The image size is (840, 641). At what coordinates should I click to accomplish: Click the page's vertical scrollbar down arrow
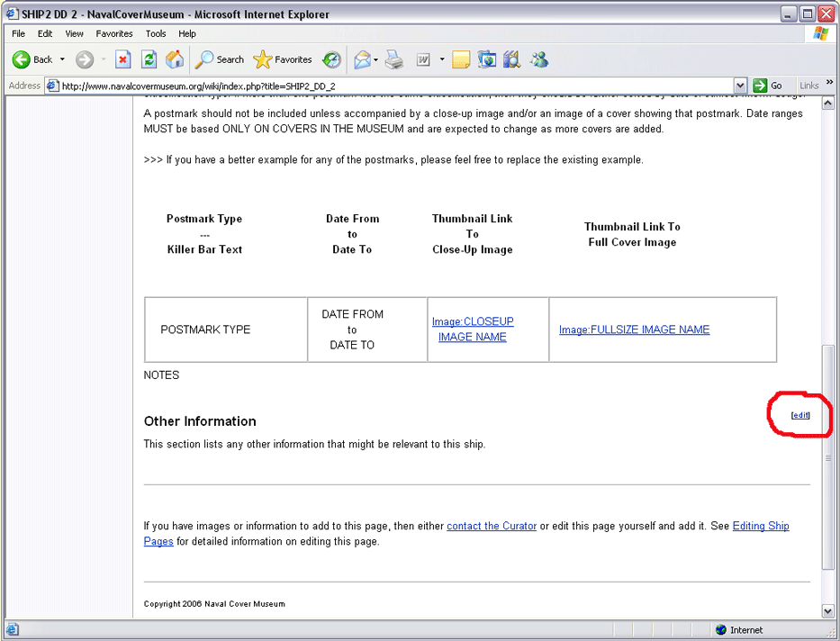click(x=828, y=611)
